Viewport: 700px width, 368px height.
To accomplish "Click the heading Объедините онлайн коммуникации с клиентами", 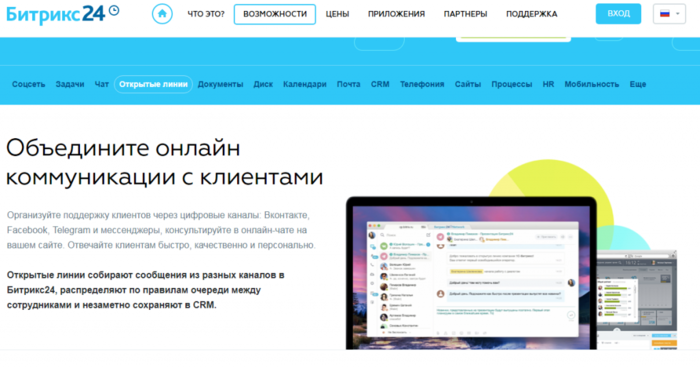I will [164, 163].
